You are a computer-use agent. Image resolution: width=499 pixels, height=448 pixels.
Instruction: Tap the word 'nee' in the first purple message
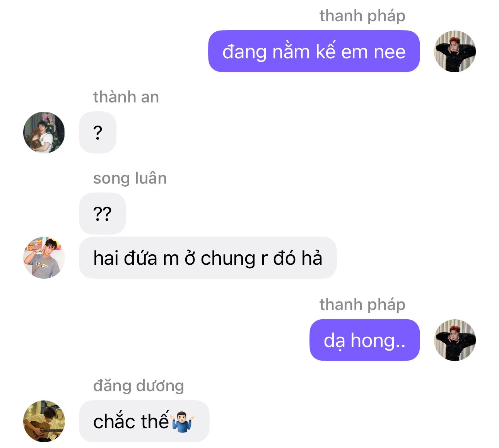pos(390,52)
